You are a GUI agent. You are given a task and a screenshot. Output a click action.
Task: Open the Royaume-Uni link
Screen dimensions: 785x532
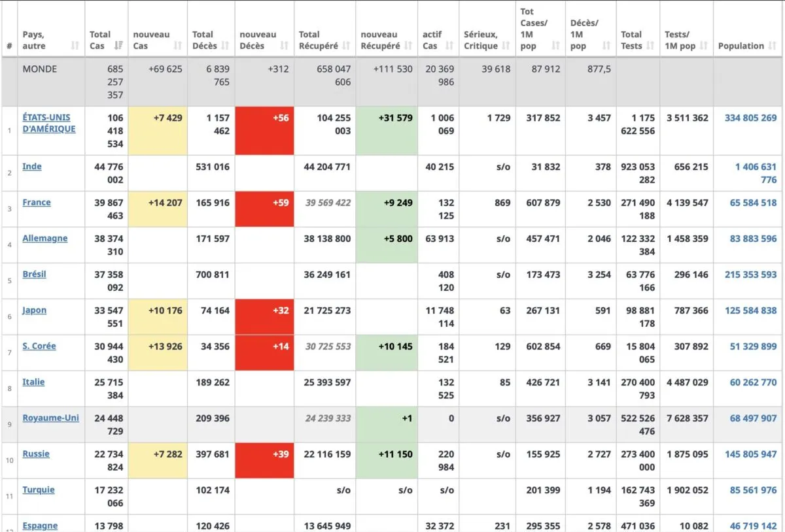50,418
